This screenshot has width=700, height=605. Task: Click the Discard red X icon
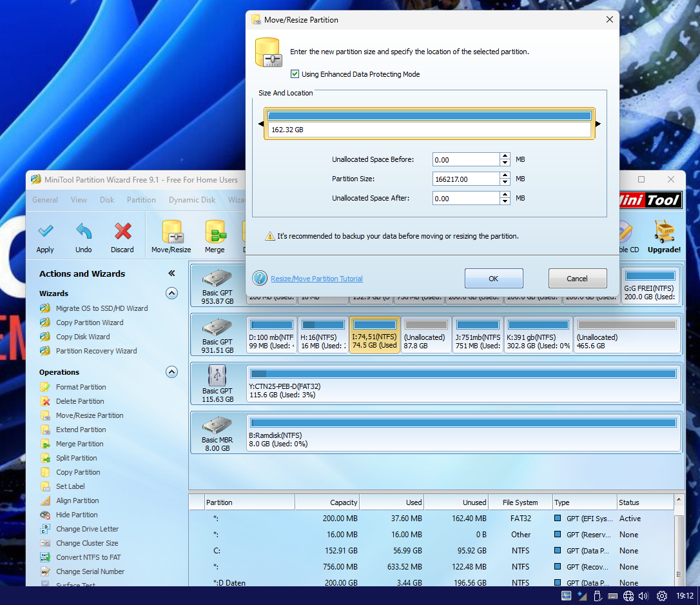(122, 231)
